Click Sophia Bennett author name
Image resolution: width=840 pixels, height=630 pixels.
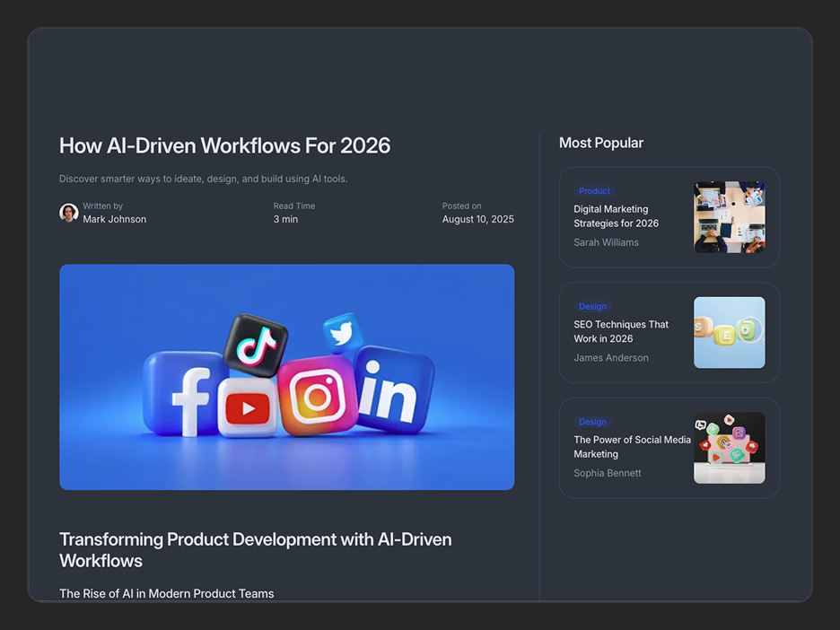[607, 473]
